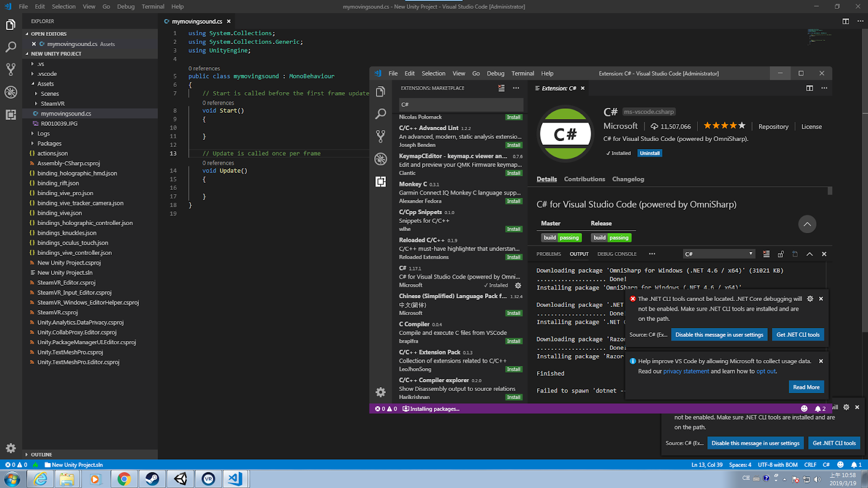This screenshot has height=488, width=868.
Task: Switch to the Problems panel tab
Action: [x=548, y=254]
